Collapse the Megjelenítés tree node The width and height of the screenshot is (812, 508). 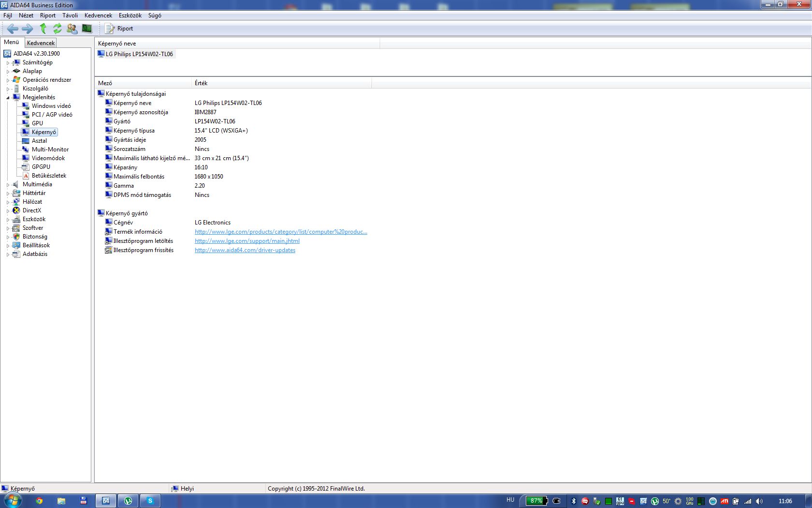(x=8, y=98)
